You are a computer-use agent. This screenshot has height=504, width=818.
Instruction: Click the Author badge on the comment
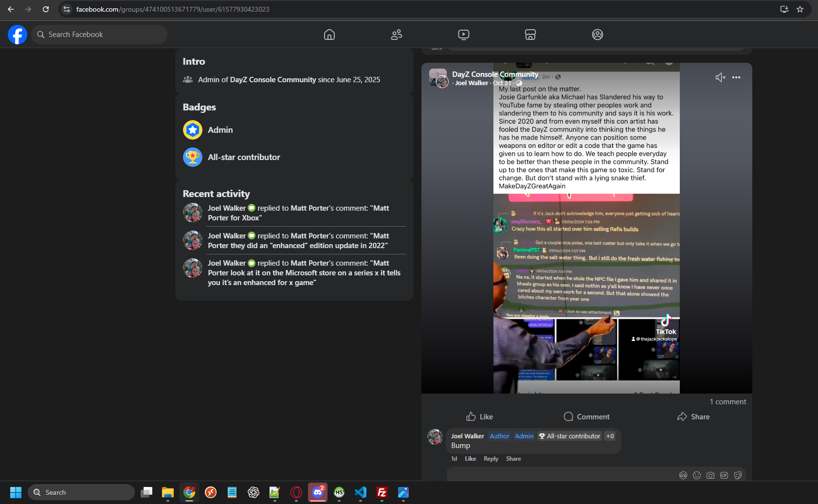(x=499, y=436)
